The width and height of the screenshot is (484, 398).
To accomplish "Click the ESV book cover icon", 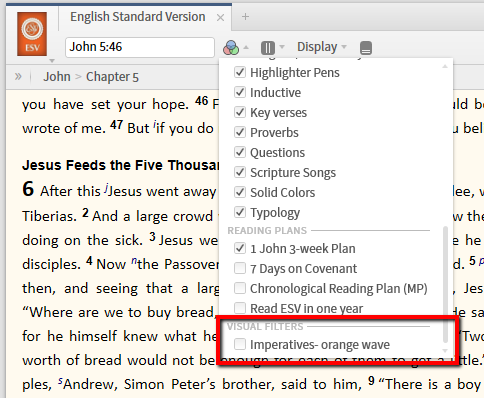I will tap(32, 34).
